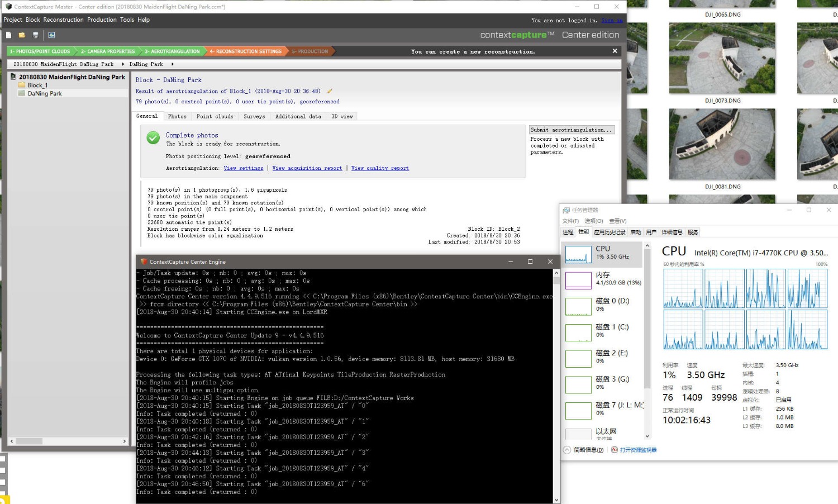Switch to the 应用历史记录 tab in Task Manager
This screenshot has height=504, width=838.
[610, 232]
